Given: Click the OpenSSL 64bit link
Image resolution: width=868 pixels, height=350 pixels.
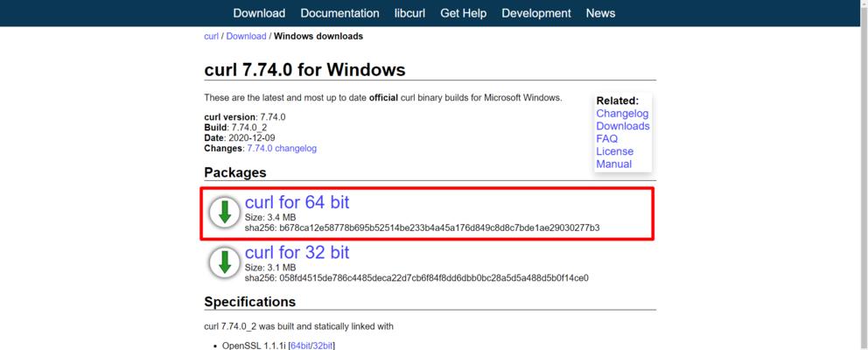Looking at the screenshot, I should tap(301, 346).
